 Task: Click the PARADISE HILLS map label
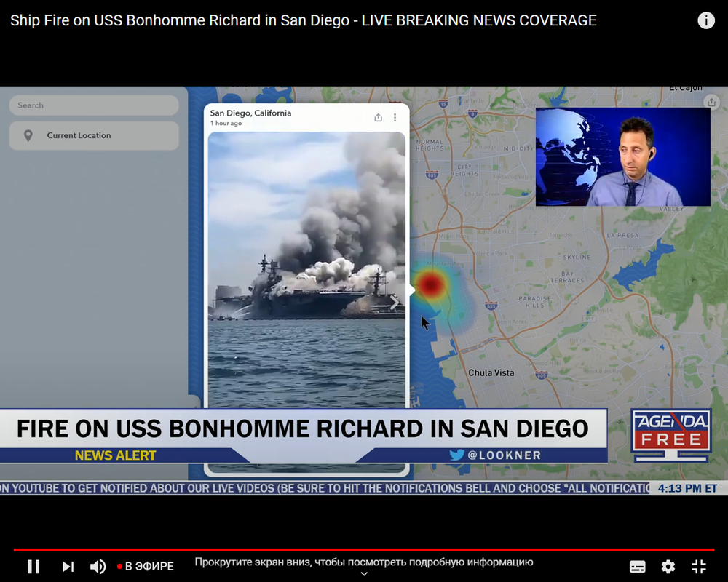tap(535, 302)
